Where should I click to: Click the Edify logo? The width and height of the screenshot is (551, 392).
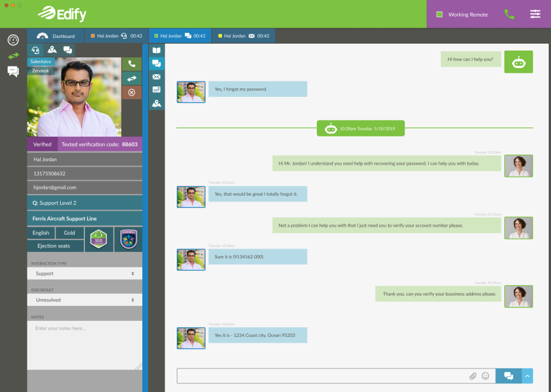[x=62, y=14]
